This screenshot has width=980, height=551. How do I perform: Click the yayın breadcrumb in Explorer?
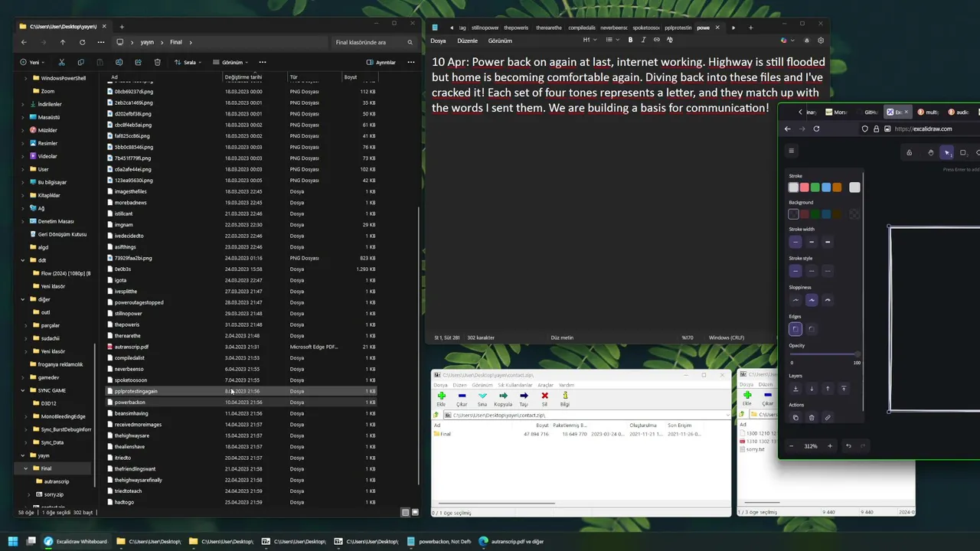[147, 42]
